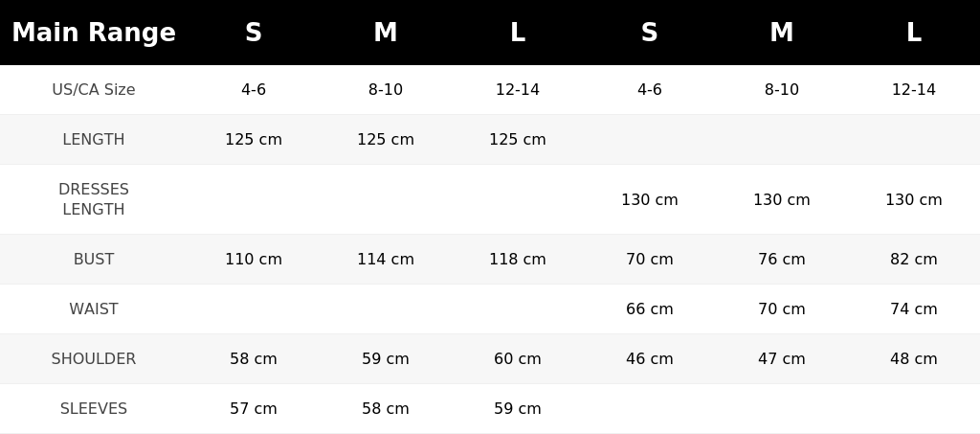Viewport: 980px width, 434px height.
Task: Select the SHOULDER row label
Action: (x=94, y=359)
